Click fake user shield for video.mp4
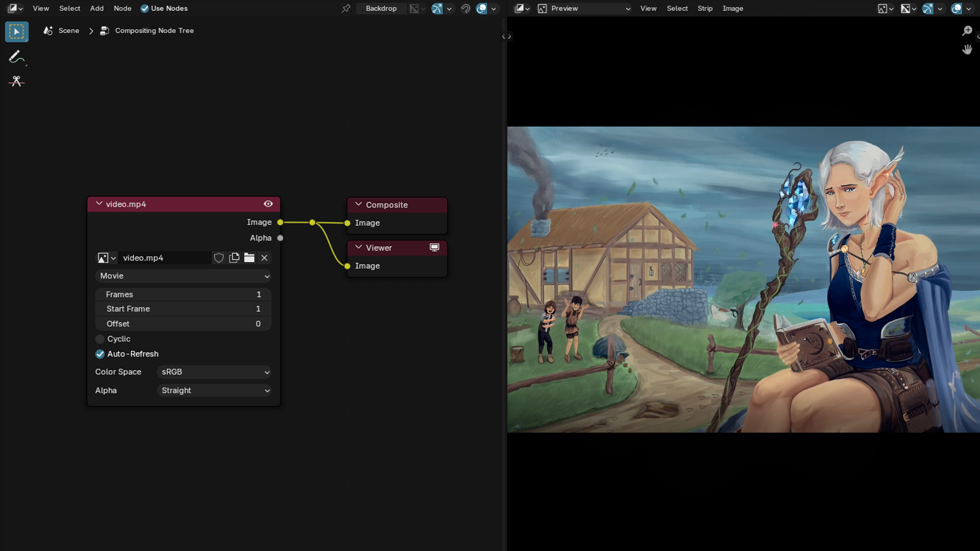The width and height of the screenshot is (980, 551). click(219, 258)
